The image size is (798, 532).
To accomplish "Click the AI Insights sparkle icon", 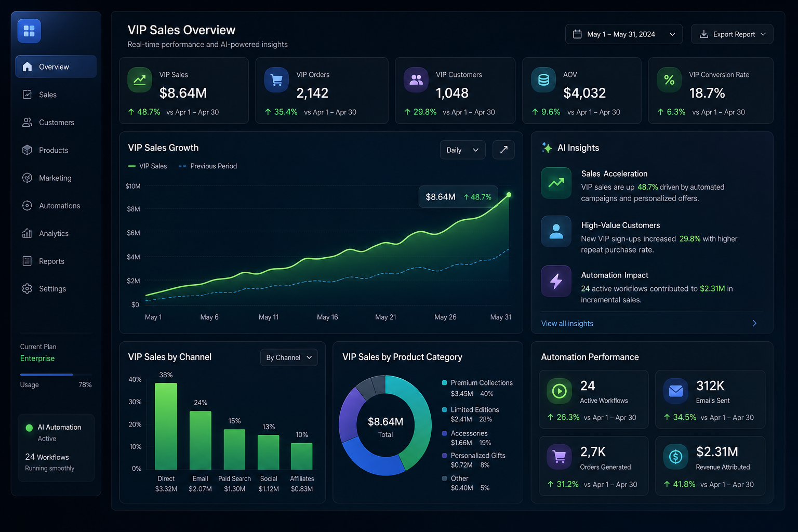I will (547, 148).
